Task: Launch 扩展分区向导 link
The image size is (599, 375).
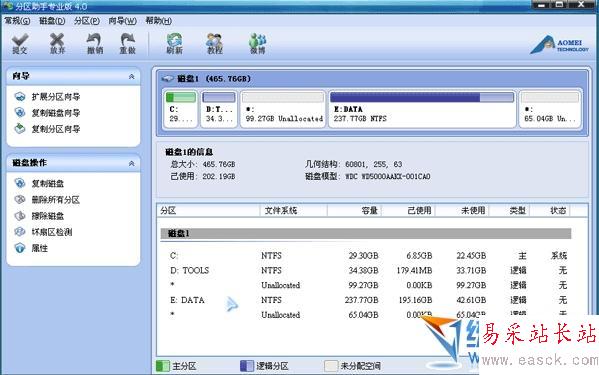Action: [x=56, y=97]
